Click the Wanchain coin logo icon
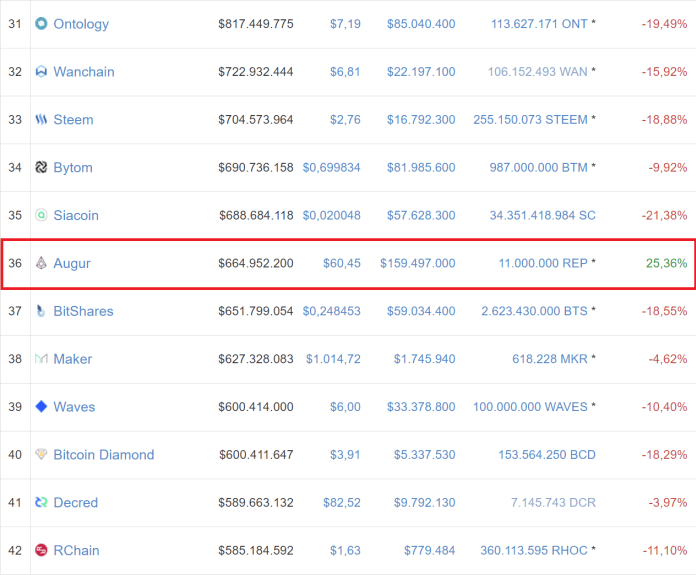Screen dimensions: 696x575 click(x=41, y=71)
